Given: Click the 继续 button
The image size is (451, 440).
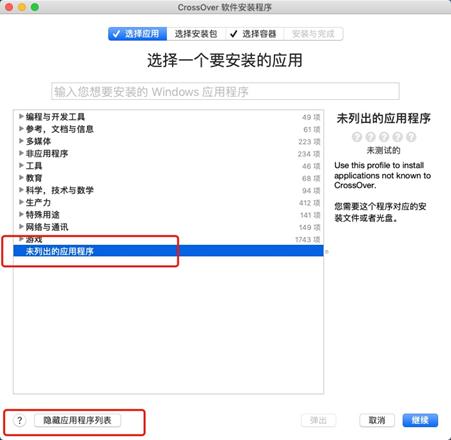Looking at the screenshot, I should point(420,420).
